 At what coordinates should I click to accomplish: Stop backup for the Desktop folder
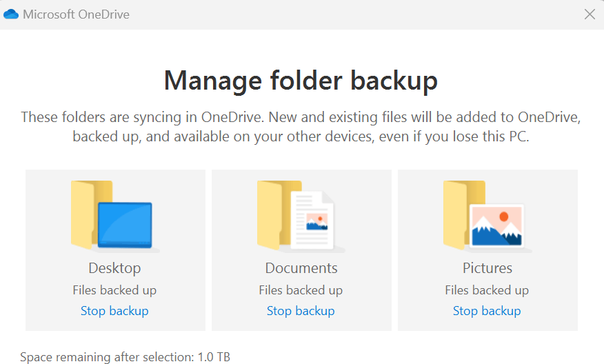[114, 310]
